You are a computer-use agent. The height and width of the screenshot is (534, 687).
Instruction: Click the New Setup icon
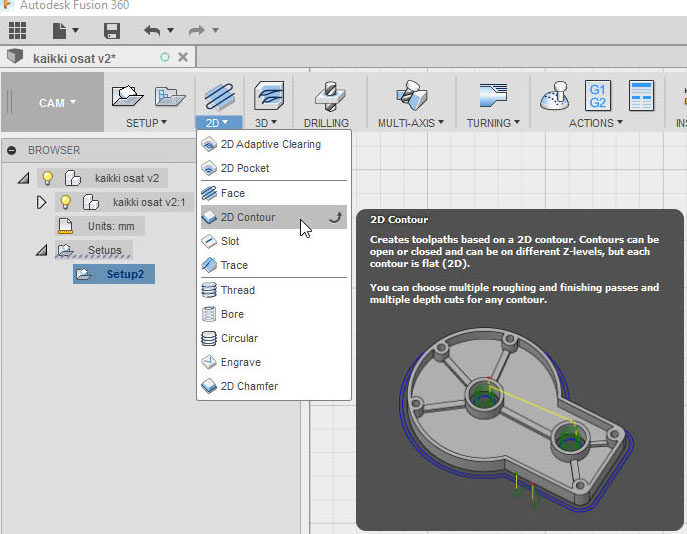pyautogui.click(x=127, y=96)
